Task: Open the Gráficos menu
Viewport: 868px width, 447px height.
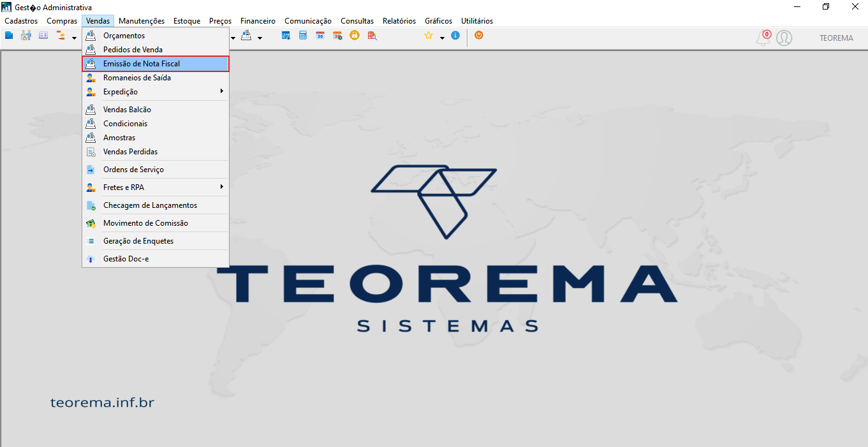Action: point(439,21)
